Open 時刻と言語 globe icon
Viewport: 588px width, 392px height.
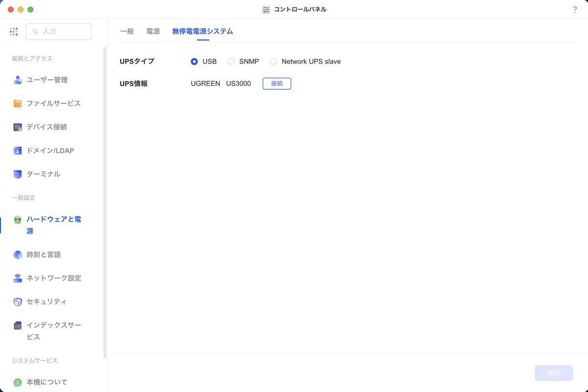pos(18,255)
